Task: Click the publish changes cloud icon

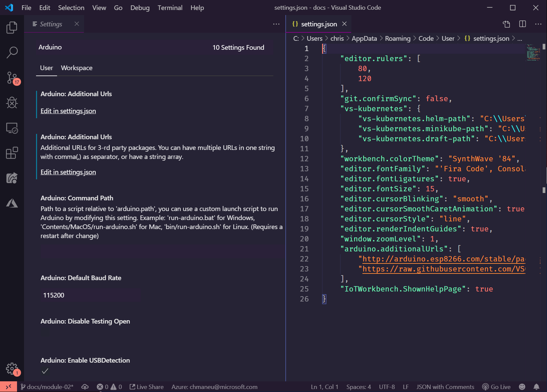Action: tap(85, 387)
